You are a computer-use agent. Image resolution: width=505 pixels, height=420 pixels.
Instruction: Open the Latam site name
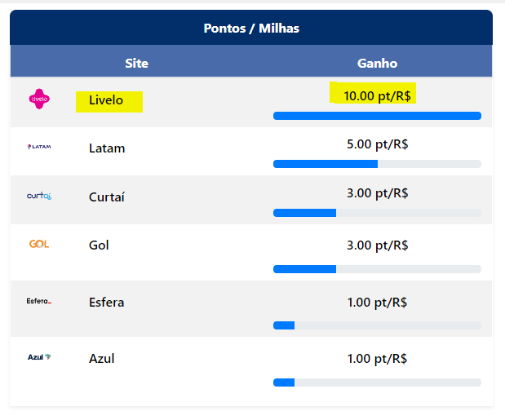pos(107,148)
